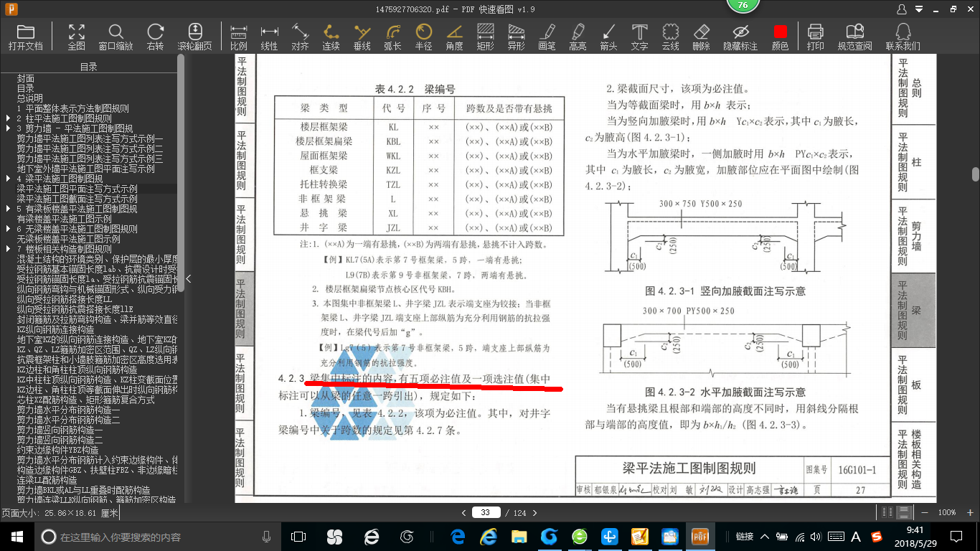This screenshot has height=551, width=980.
Task: Open the user account icon in title bar
Action: coord(902,9)
